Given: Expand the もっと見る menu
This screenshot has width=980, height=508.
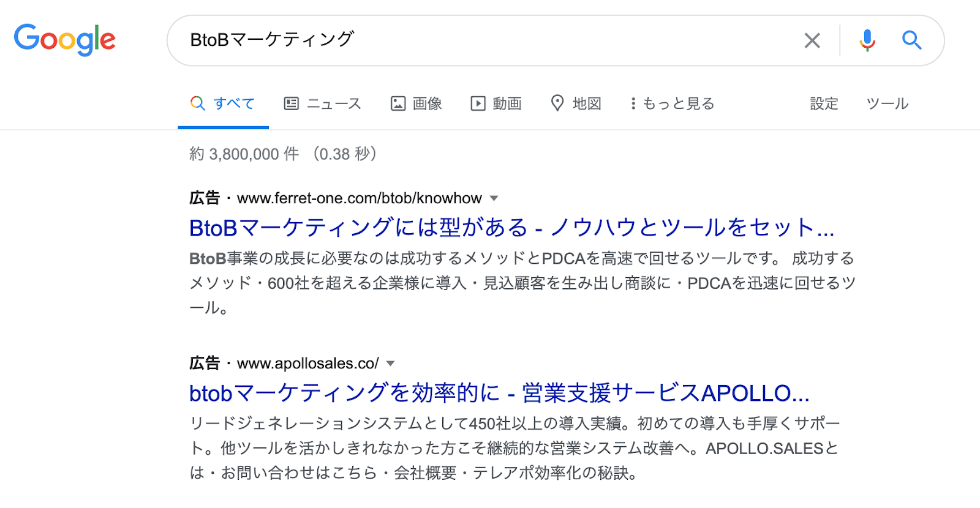Looking at the screenshot, I should [673, 103].
